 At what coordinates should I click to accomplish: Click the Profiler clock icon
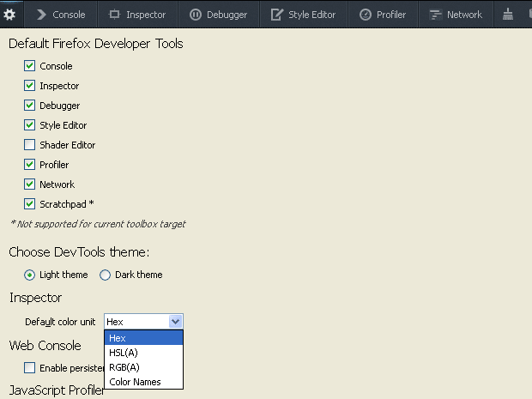click(366, 15)
